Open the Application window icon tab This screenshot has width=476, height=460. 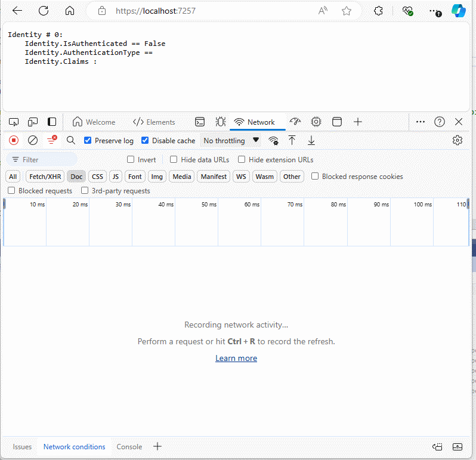point(337,122)
